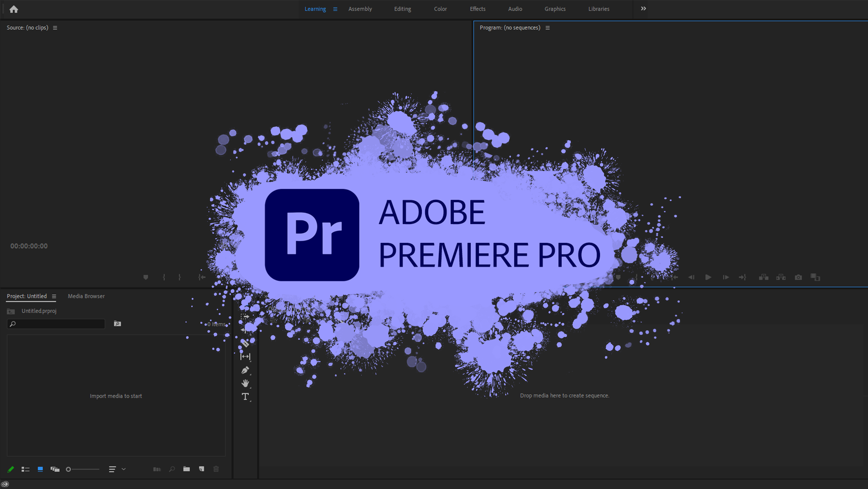This screenshot has height=489, width=868.
Task: Open the Source monitor panel menu
Action: coord(55,28)
